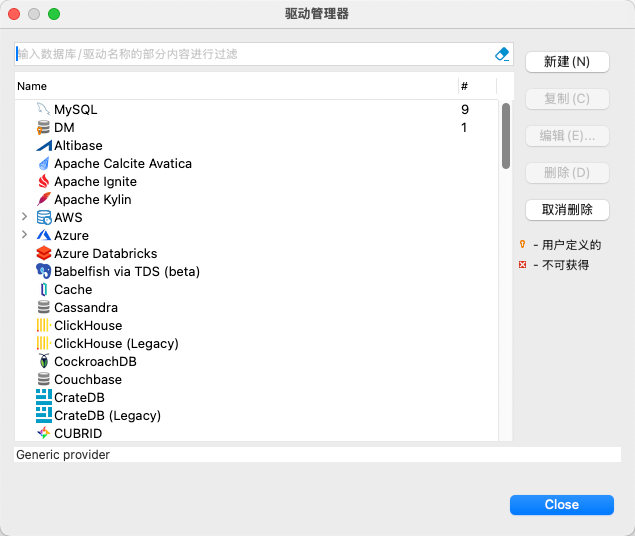Click the Cassandra database icon

43,307
